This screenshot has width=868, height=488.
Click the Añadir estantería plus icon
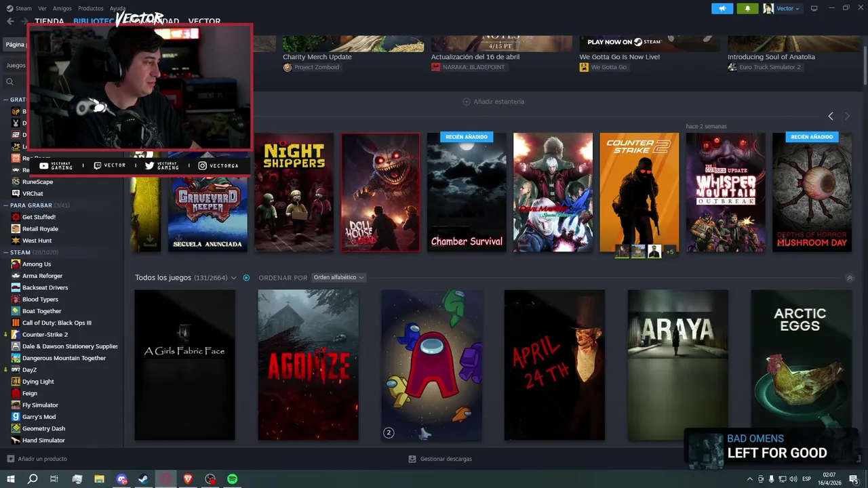click(x=467, y=102)
